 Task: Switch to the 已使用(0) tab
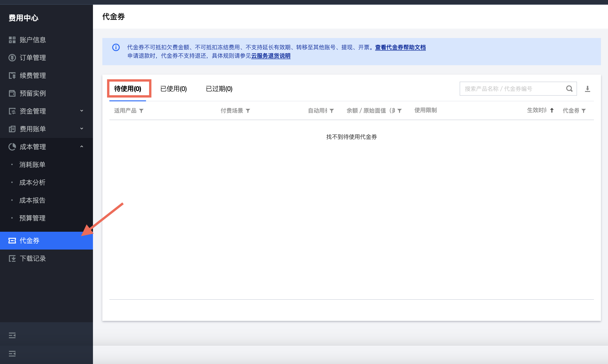173,89
